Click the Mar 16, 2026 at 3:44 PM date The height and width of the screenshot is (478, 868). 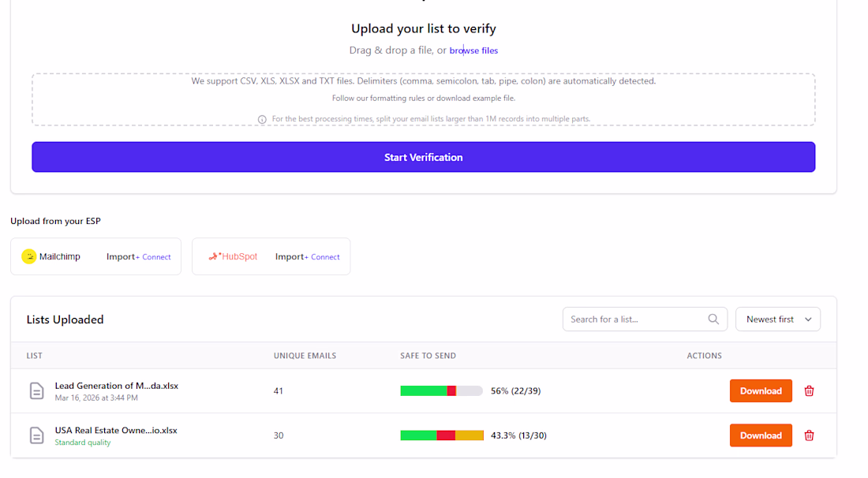[96, 398]
